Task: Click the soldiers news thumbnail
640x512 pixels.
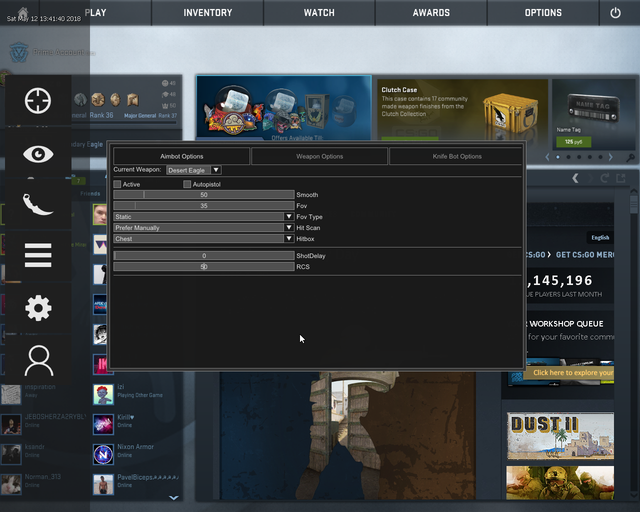Action: point(560,483)
